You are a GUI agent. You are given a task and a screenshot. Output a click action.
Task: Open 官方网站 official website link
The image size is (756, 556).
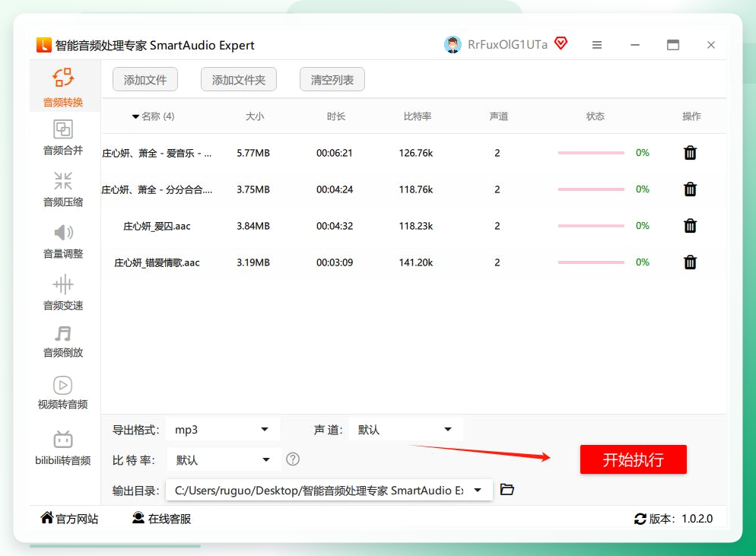point(69,519)
